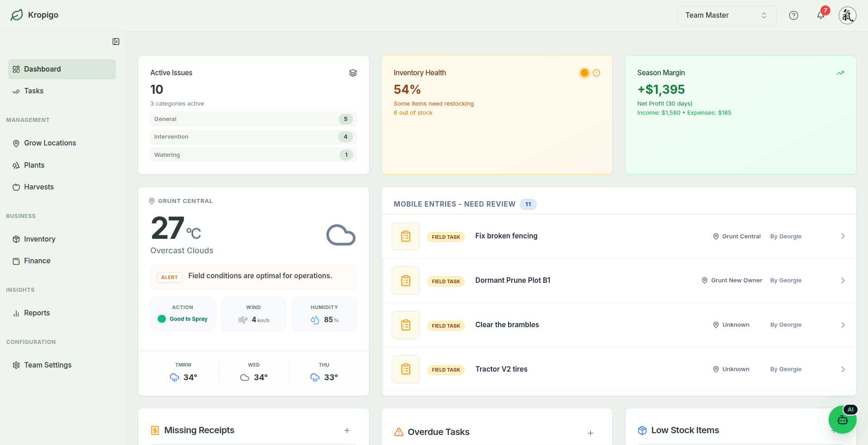Viewport: 868px width, 445px height.
Task: Click the Team Settings gear icon
Action: (16, 365)
